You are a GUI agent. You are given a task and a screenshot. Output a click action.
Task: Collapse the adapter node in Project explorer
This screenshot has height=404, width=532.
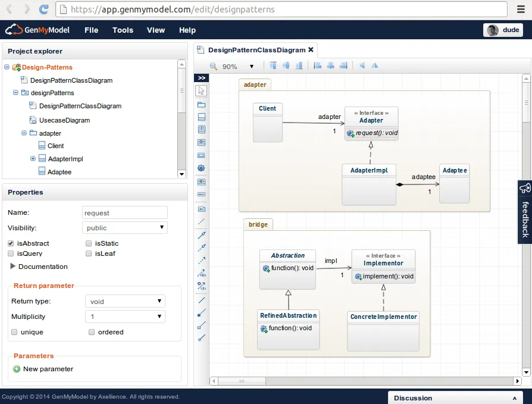23,133
